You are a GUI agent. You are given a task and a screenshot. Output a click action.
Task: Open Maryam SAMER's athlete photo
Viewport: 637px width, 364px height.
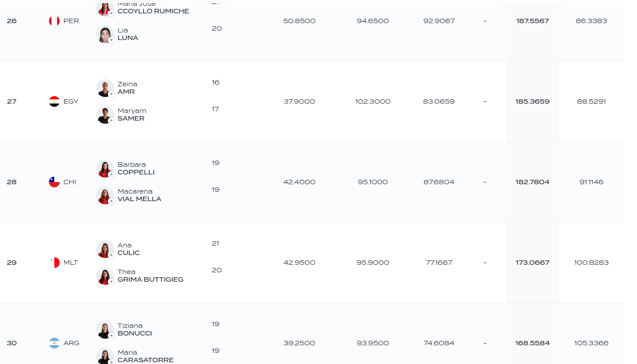tap(105, 115)
